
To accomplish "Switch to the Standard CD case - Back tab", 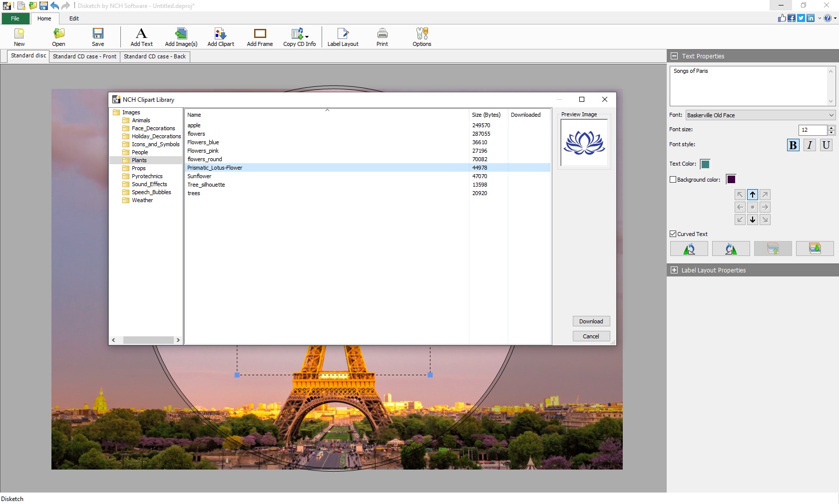I will 154,56.
